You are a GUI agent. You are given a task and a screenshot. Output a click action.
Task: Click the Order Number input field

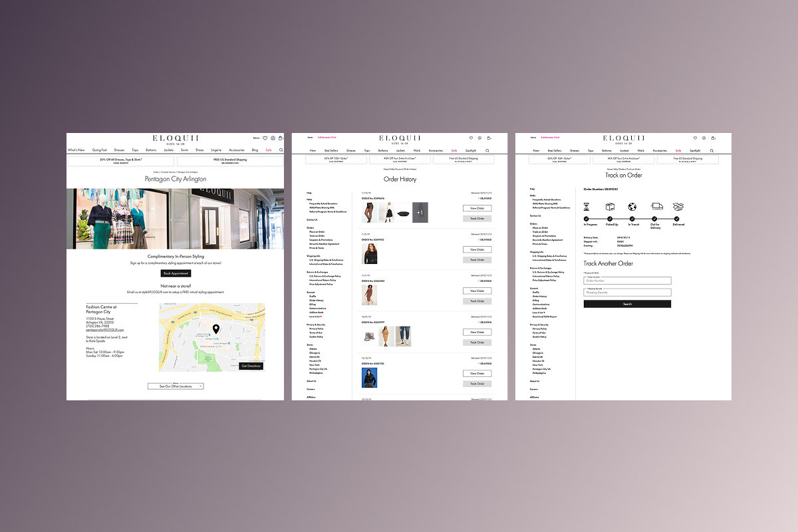(628, 281)
